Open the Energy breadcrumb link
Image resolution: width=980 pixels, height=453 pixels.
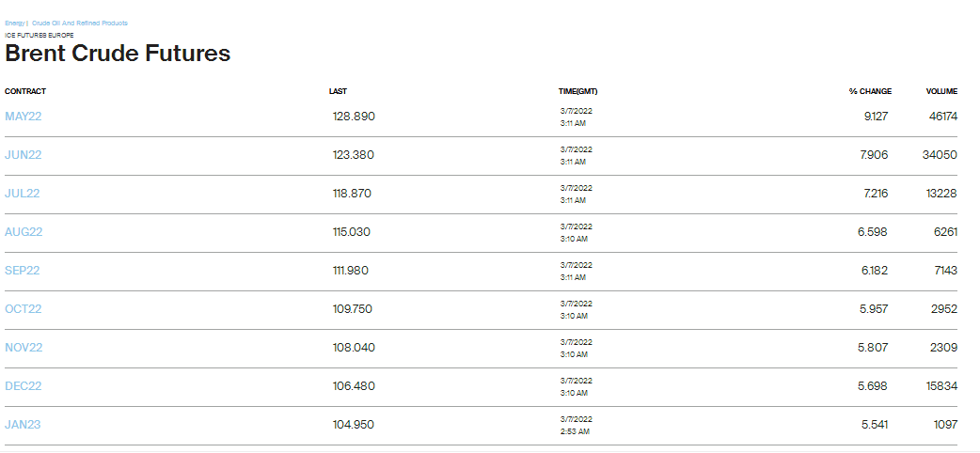(15, 23)
